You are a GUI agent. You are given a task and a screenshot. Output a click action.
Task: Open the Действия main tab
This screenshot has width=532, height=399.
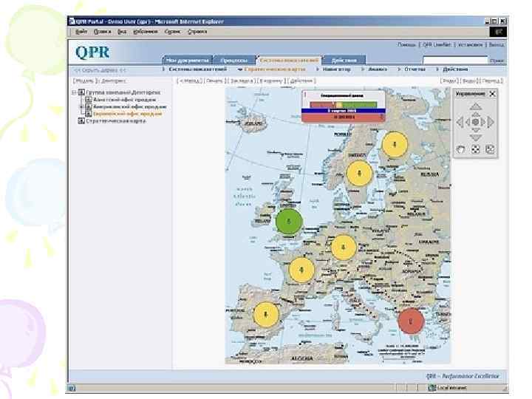click(344, 61)
